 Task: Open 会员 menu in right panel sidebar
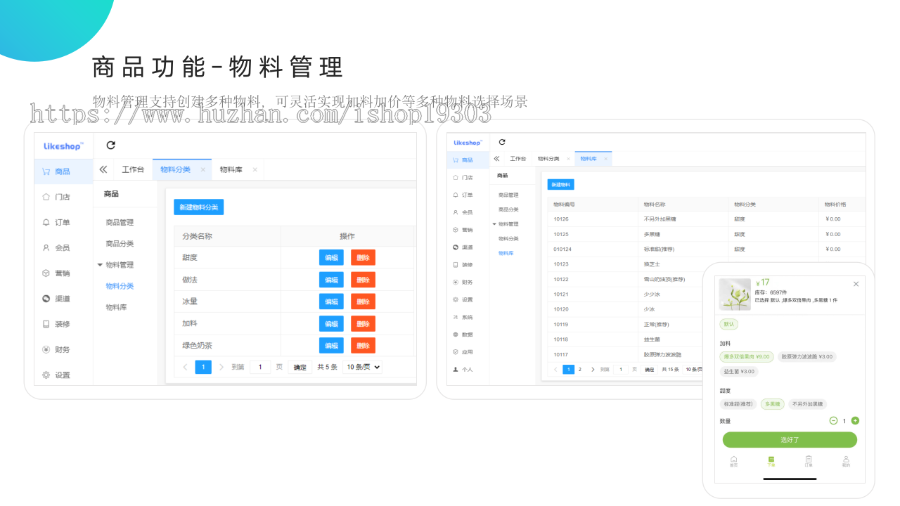pos(463,212)
